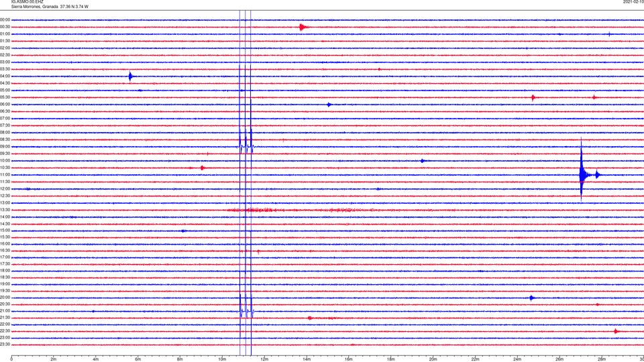
Task: Click the 28m tick label on x-axis
Action: 602,359
